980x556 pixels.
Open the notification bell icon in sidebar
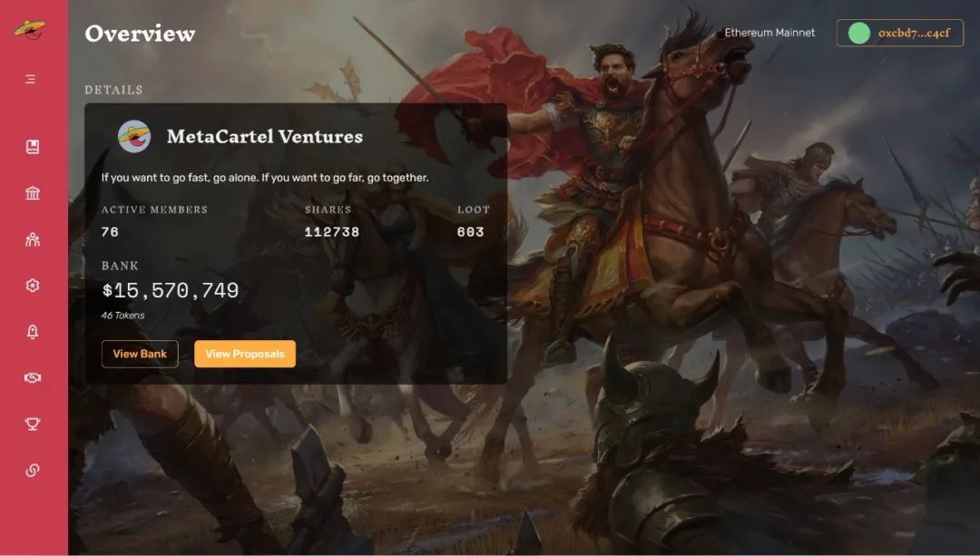[33, 332]
